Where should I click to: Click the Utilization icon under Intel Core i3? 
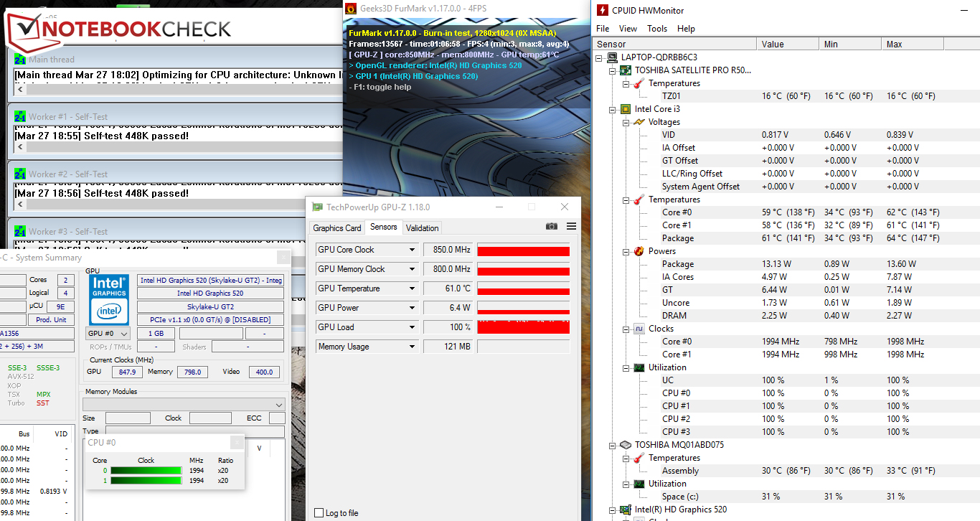coord(639,367)
